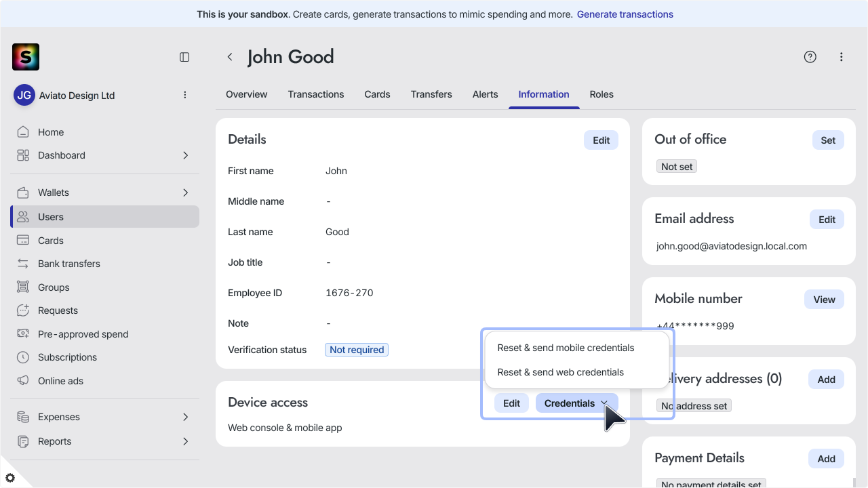Click the Wallets icon

click(23, 192)
